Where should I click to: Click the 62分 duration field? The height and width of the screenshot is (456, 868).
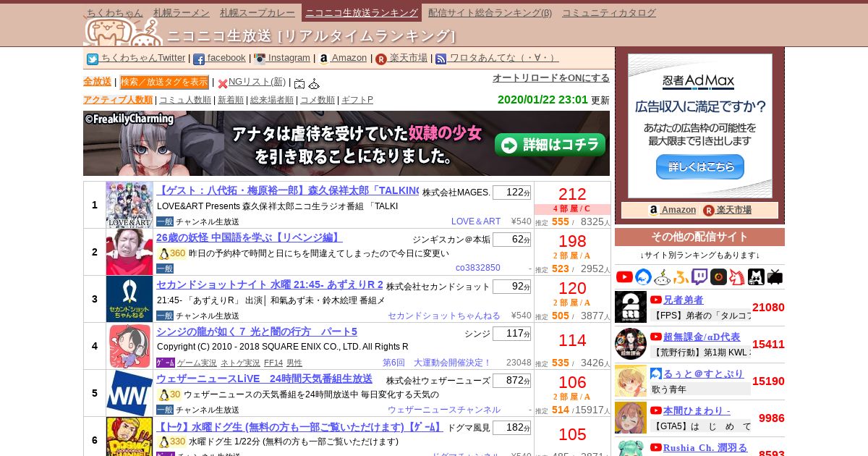tap(511, 239)
